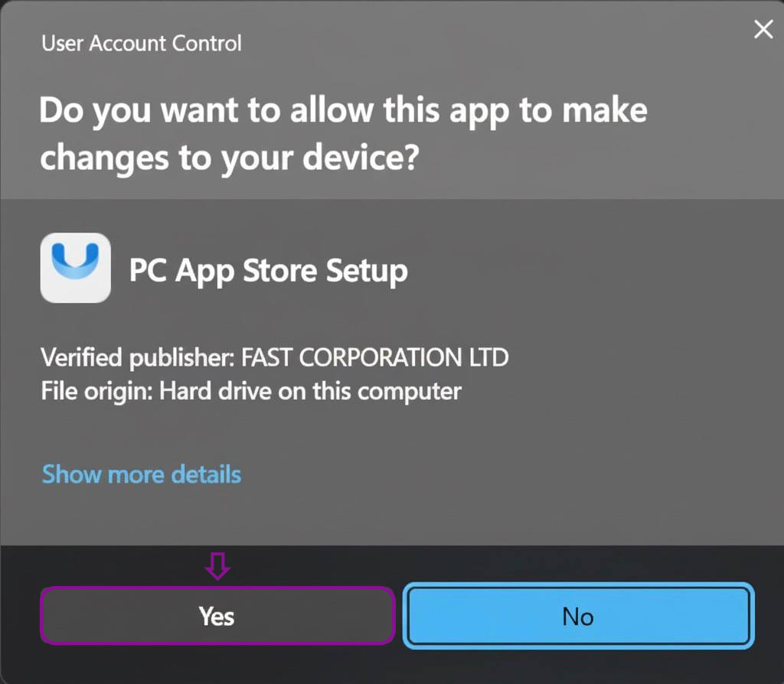Click the PC App Store Setup app icon

(x=76, y=268)
